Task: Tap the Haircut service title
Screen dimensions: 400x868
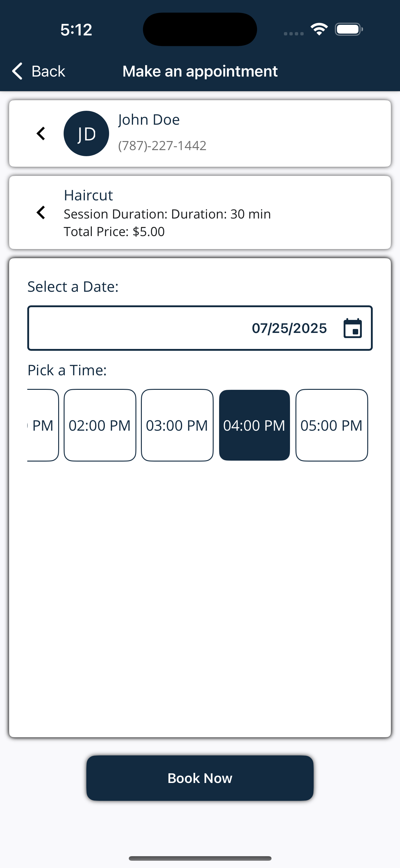Action: click(x=88, y=196)
